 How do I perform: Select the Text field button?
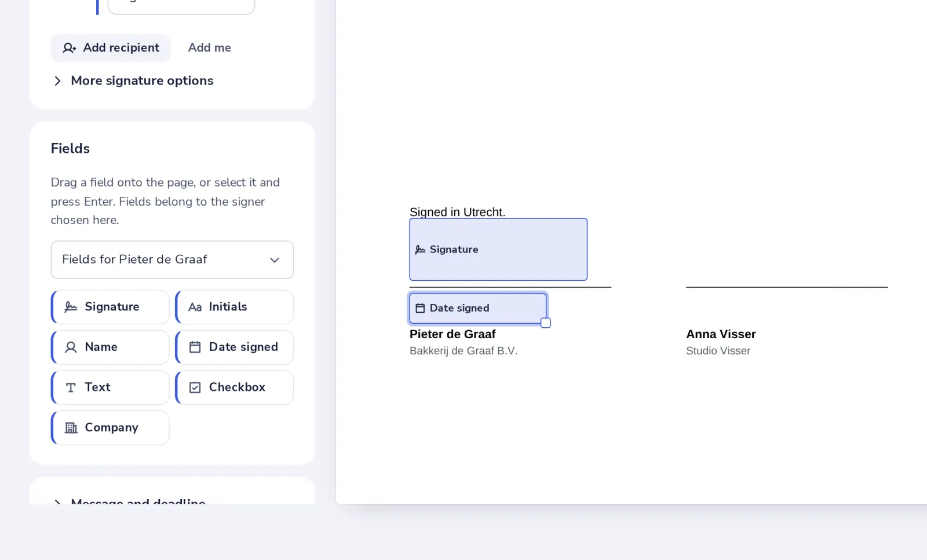(111, 387)
